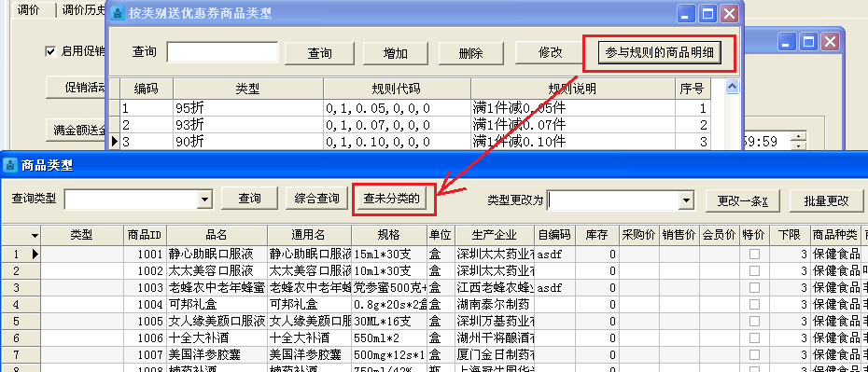Click the 商品类型 window title icon

pyautogui.click(x=10, y=165)
